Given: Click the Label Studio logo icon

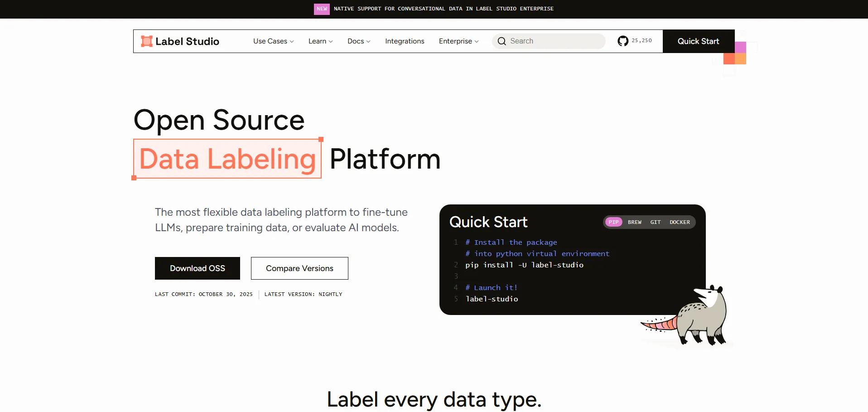Looking at the screenshot, I should 146,41.
